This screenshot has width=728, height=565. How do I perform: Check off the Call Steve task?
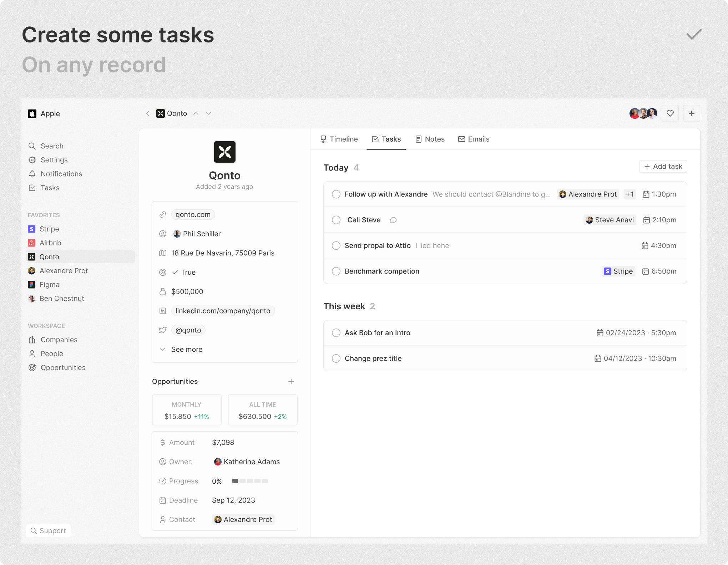(336, 220)
